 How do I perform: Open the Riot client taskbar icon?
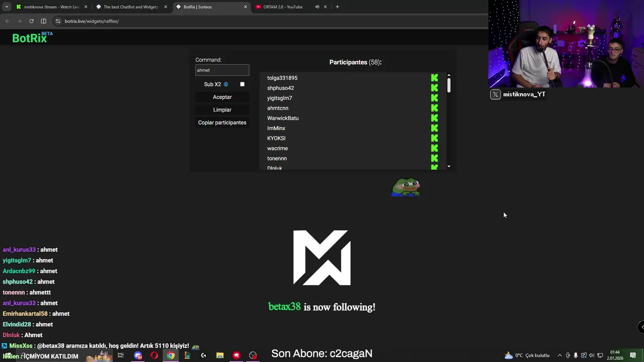[x=236, y=355]
